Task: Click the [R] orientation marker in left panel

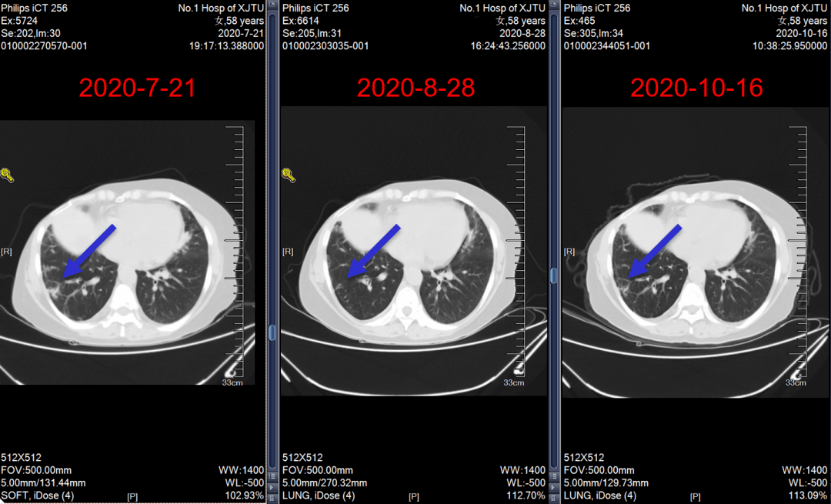Action: (7, 250)
